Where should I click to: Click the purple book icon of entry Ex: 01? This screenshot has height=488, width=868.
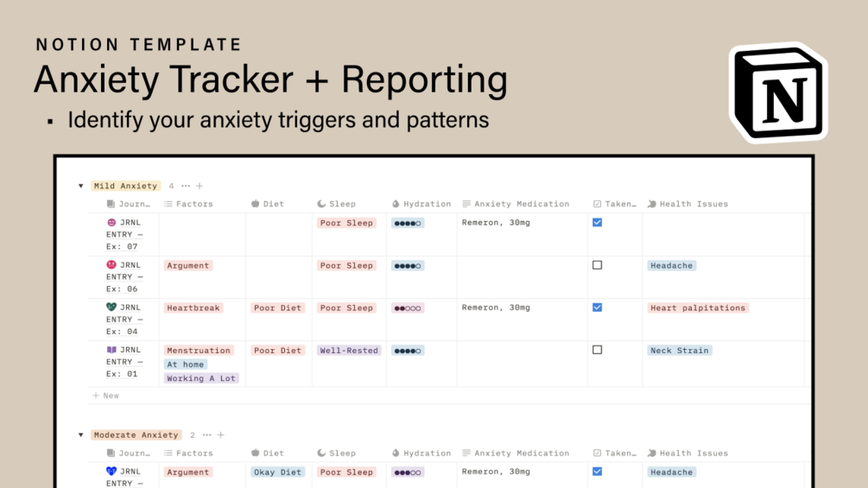(111, 350)
